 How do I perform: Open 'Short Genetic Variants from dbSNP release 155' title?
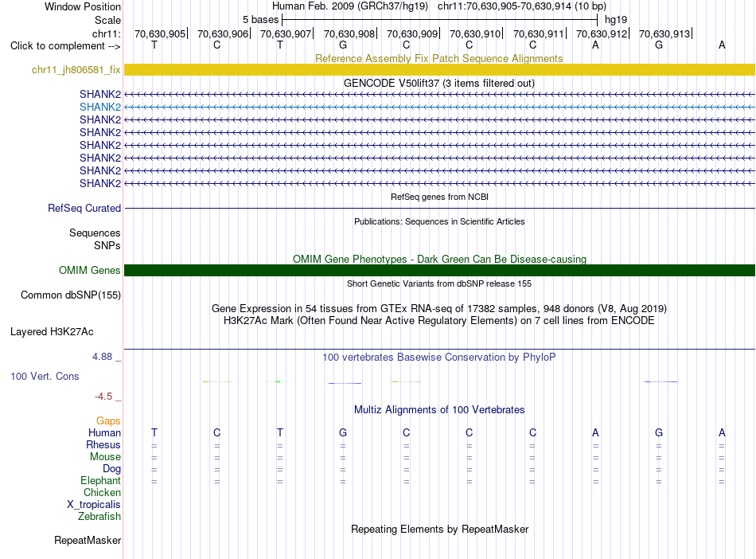(x=439, y=283)
